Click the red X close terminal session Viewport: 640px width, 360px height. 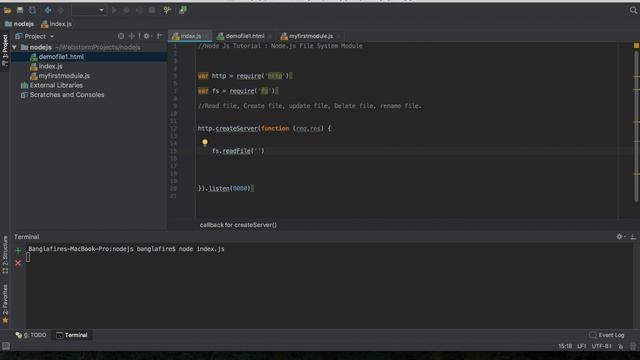click(x=18, y=263)
